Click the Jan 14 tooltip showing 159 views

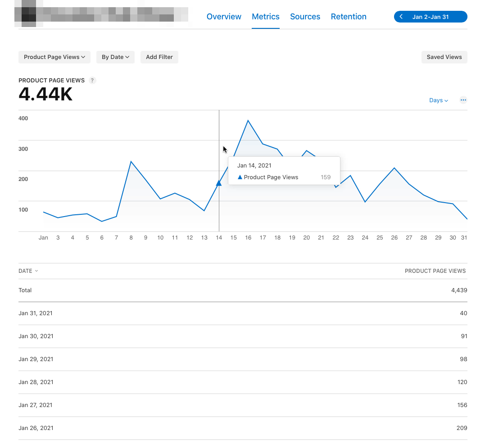coord(284,171)
